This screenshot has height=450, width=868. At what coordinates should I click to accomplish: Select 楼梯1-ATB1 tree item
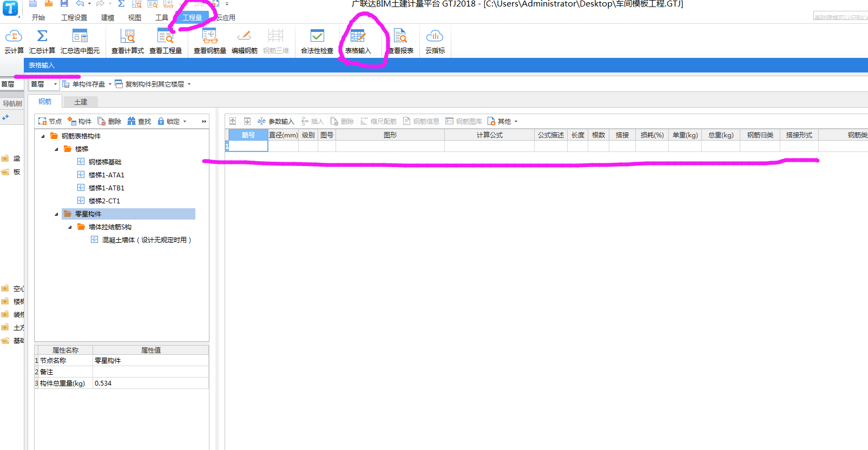pyautogui.click(x=107, y=188)
